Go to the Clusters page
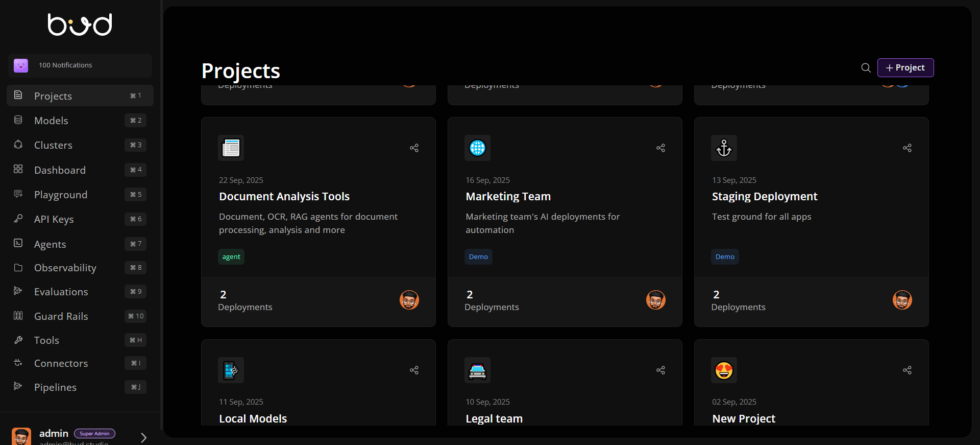 [80, 145]
